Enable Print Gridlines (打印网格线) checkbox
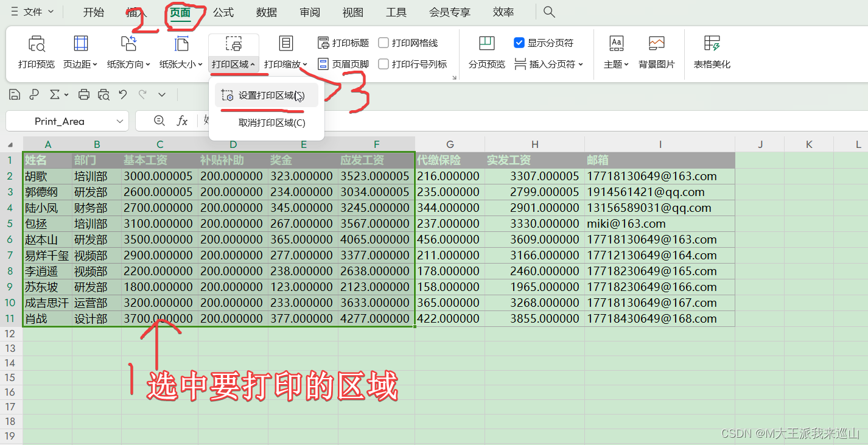The width and height of the screenshot is (868, 445). (383, 43)
